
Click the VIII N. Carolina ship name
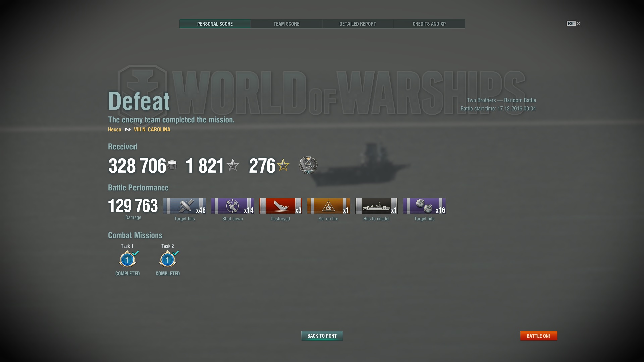tap(152, 129)
